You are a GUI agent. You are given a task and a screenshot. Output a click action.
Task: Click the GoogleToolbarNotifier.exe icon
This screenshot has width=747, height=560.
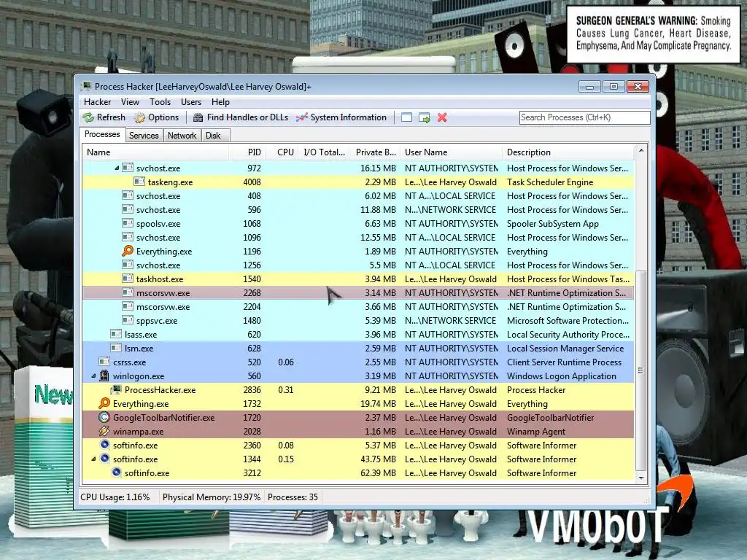(104, 417)
